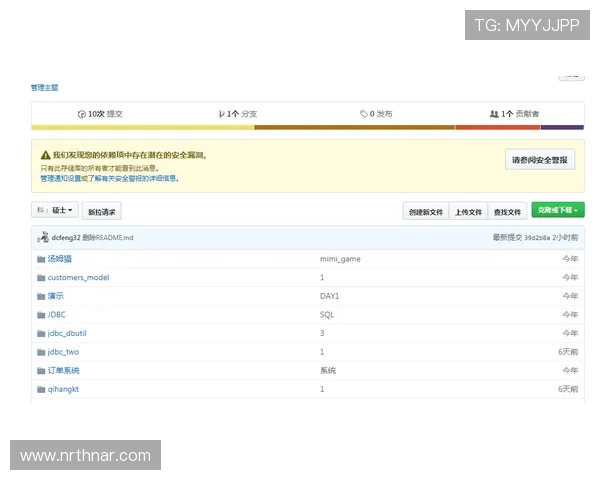
Task: Click the tag icon next to 0 发布
Action: coord(364,114)
